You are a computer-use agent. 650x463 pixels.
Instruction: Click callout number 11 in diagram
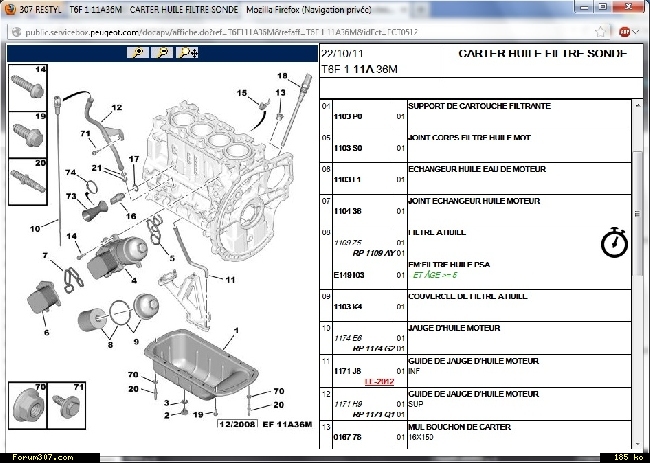[x=230, y=280]
